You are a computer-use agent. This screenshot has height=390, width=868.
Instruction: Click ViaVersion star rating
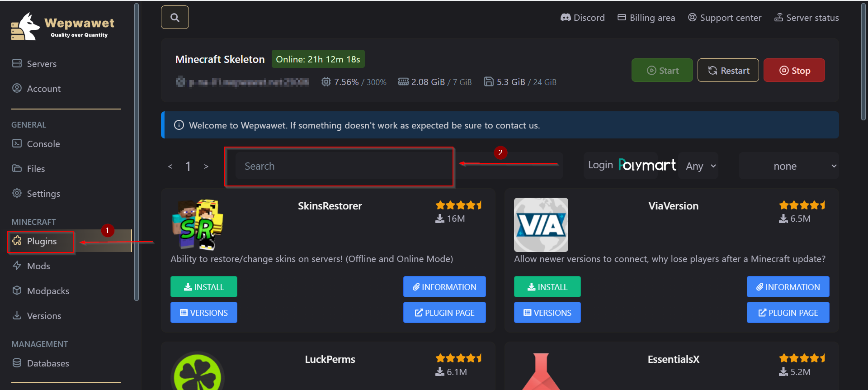(802, 205)
